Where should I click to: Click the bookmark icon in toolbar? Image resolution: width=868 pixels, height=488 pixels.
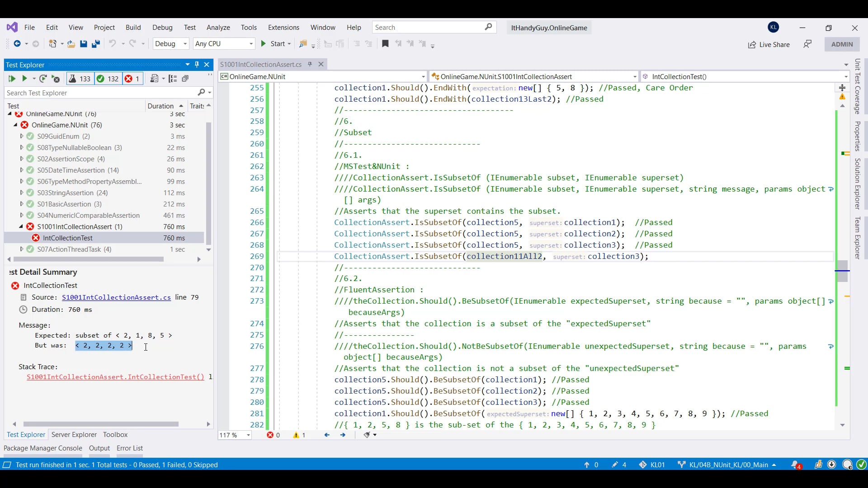[385, 44]
